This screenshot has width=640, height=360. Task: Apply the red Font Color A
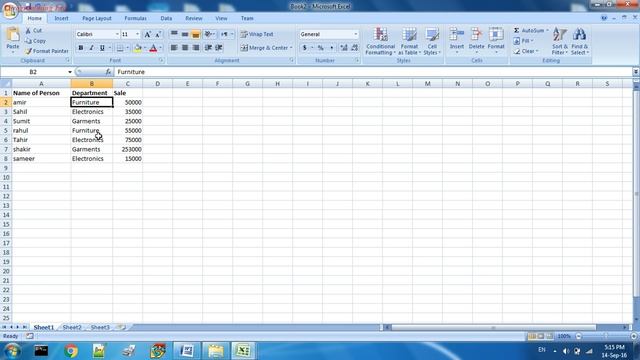coord(153,48)
